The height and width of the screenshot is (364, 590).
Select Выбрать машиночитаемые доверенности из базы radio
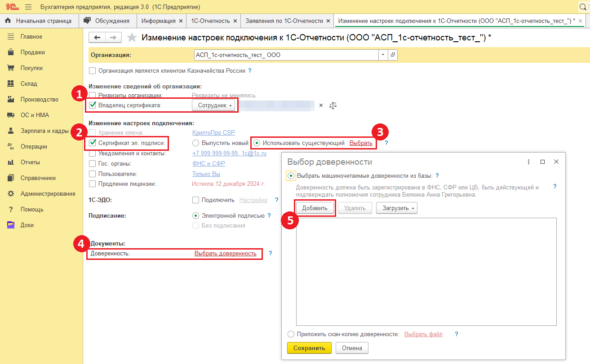pyautogui.click(x=291, y=176)
